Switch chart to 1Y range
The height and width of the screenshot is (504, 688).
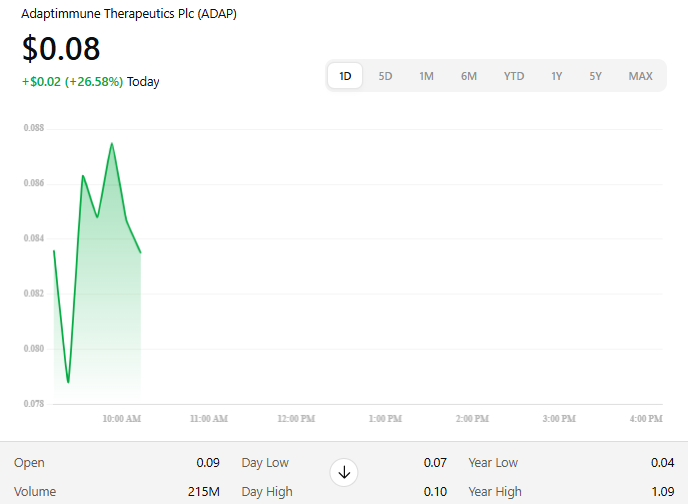coord(556,76)
